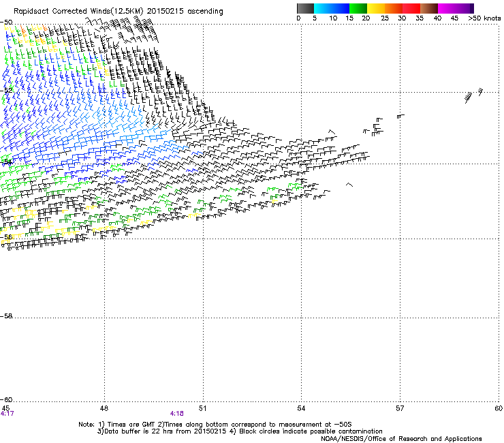
Task: Click the magenta-purple 40-50 knots legend segment
Action: point(456,8)
